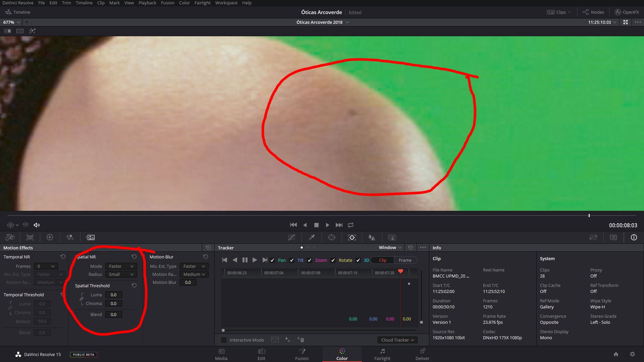Image resolution: width=644 pixels, height=362 pixels.
Task: Go to Project Manager home icon
Action: [x=616, y=354]
